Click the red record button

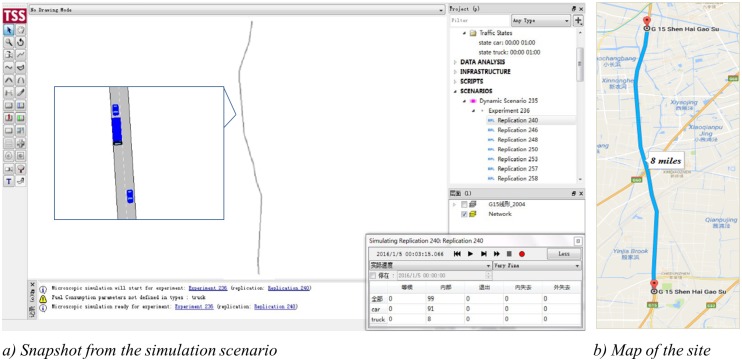pyautogui.click(x=522, y=254)
